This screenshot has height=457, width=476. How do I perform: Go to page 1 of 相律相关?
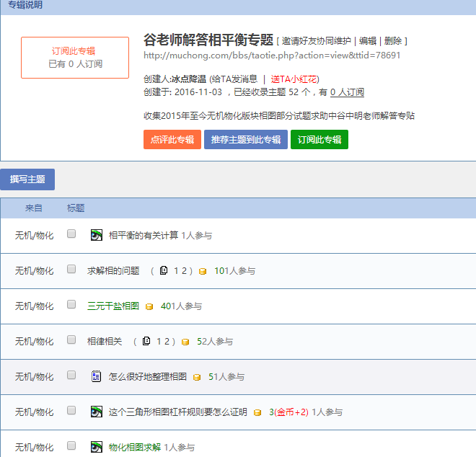coord(159,342)
